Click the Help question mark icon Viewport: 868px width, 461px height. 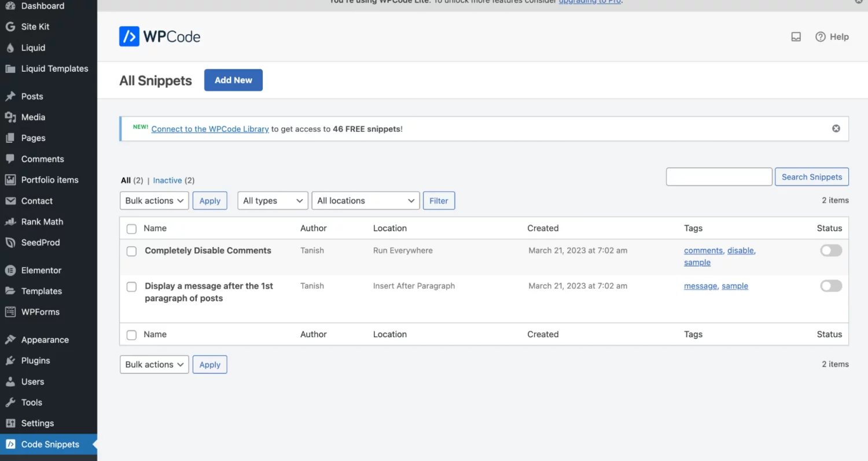pyautogui.click(x=820, y=36)
